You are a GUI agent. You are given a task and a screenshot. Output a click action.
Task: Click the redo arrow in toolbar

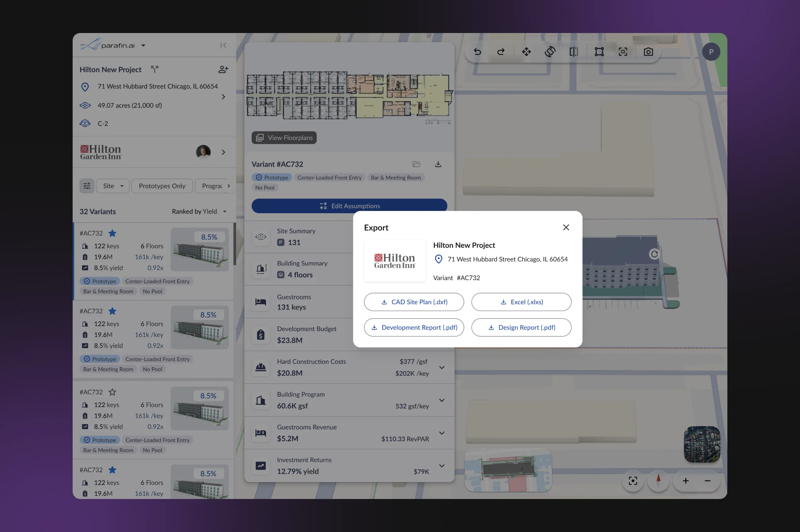(501, 52)
